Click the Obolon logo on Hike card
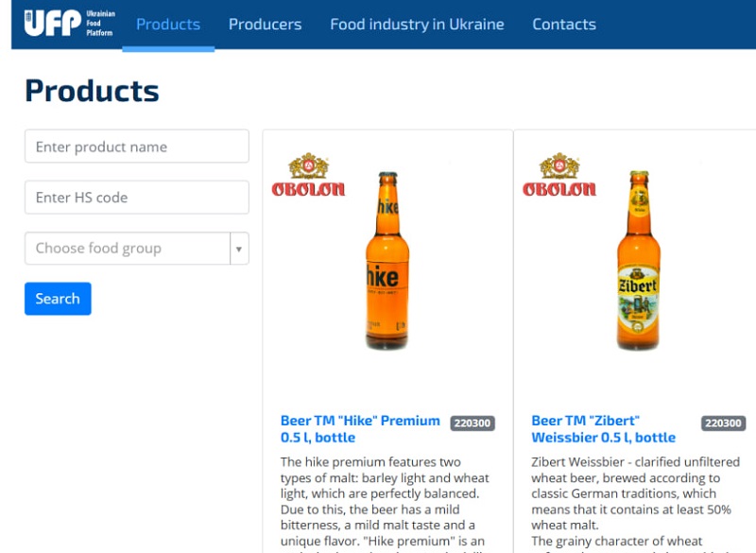Image resolution: width=756 pixels, height=553 pixels. pyautogui.click(x=308, y=176)
